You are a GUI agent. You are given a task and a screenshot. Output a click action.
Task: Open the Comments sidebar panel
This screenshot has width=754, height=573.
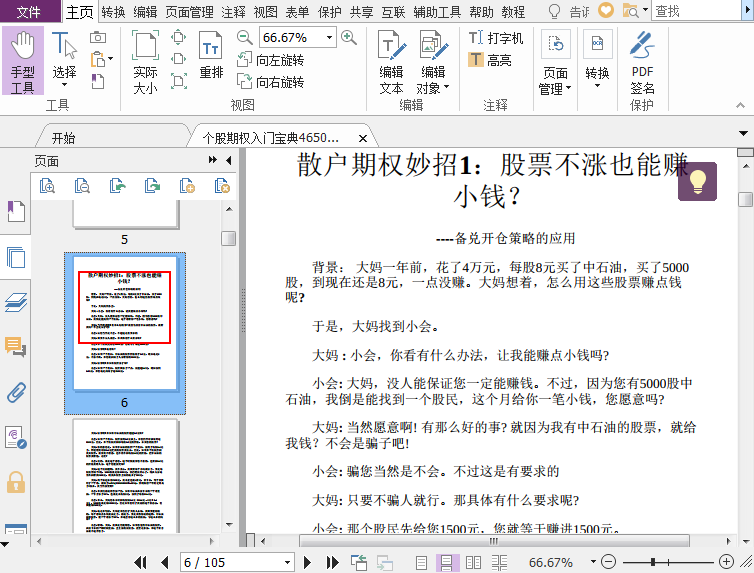point(16,347)
